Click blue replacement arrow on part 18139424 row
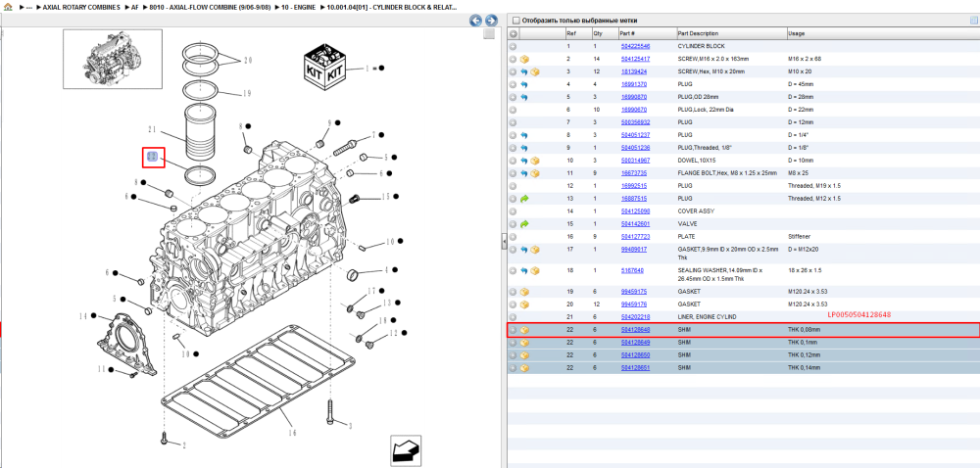Image resolution: width=980 pixels, height=468 pixels. click(524, 71)
